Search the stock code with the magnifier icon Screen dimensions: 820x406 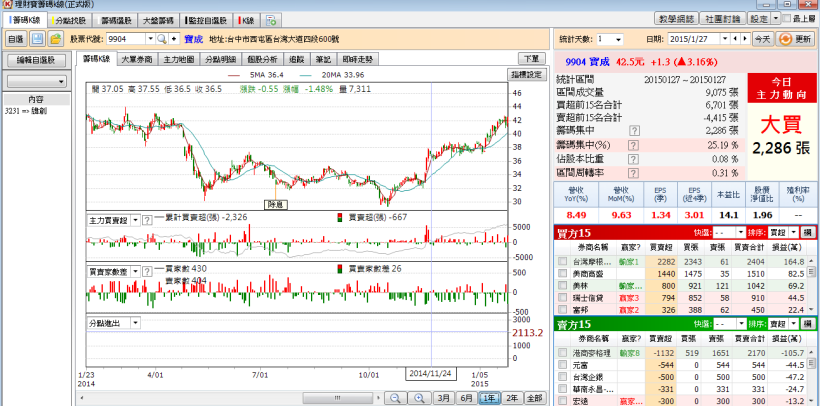162,39
